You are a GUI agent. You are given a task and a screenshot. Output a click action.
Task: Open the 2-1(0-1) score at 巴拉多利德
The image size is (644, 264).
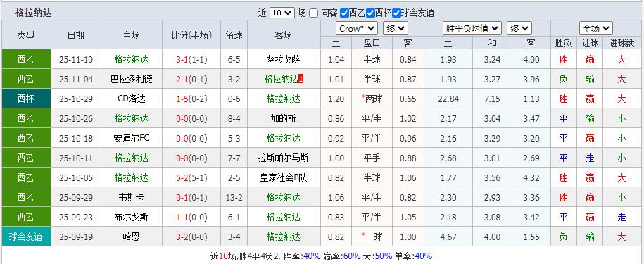coord(192,80)
